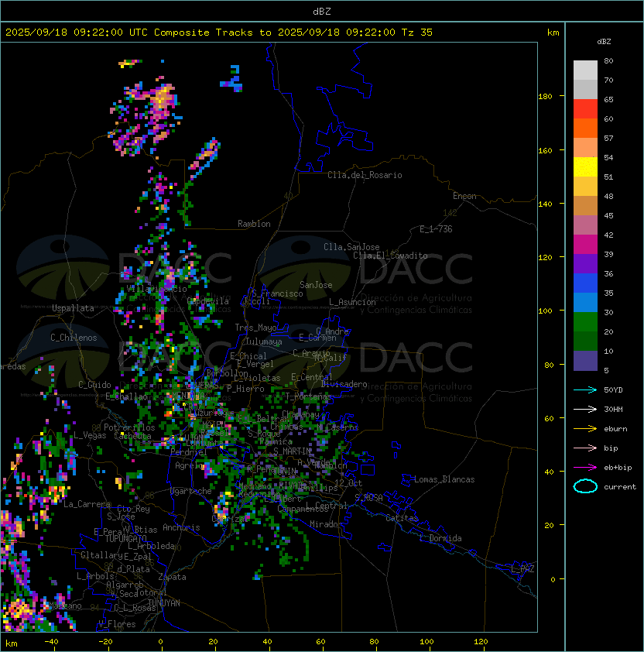Pick the slate 5-10 dBZ color swatch

(585, 361)
